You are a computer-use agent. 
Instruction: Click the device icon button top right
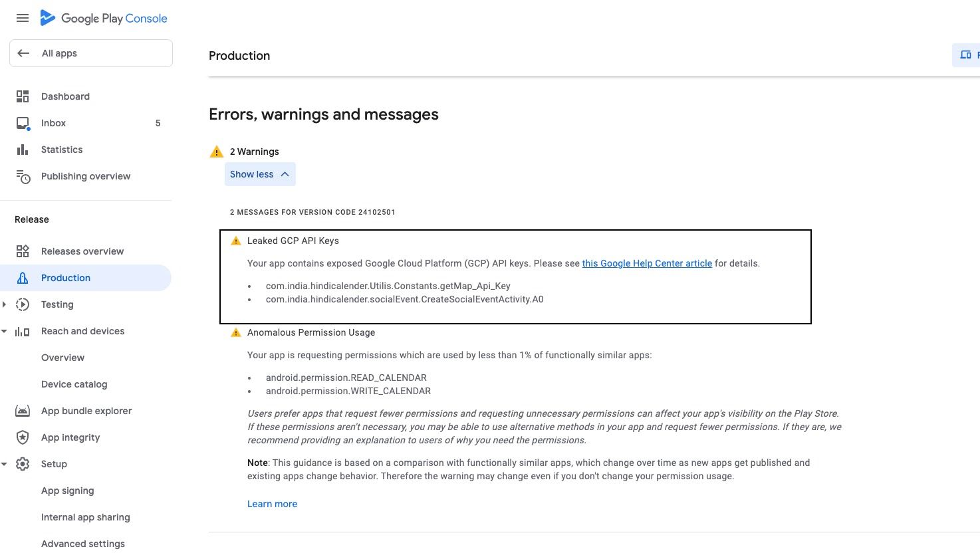click(966, 55)
